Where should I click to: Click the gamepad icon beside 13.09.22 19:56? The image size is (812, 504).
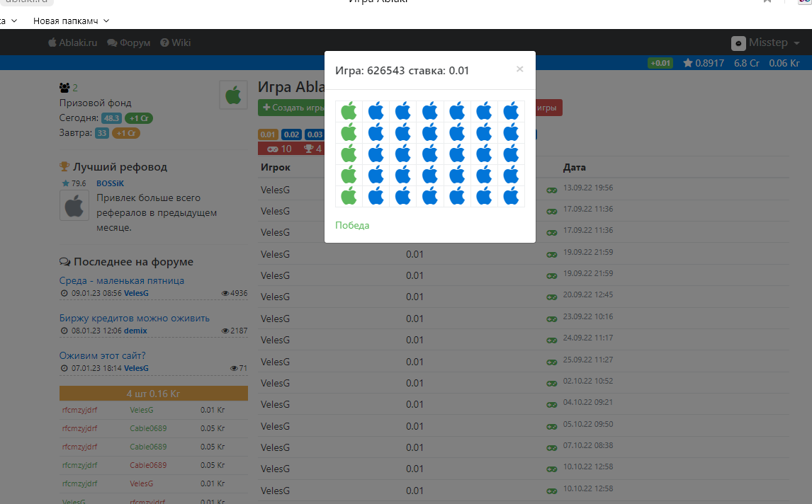[x=551, y=190]
